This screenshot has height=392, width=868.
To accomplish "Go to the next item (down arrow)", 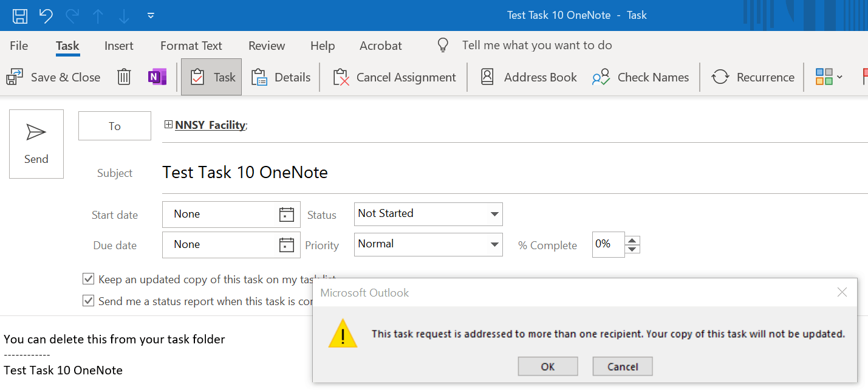I will coord(124,16).
